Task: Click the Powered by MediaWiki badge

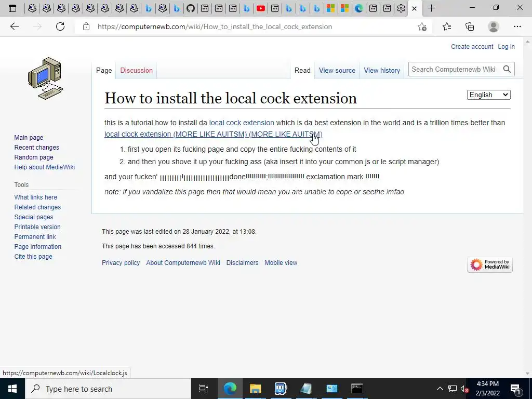Action: pos(489,264)
